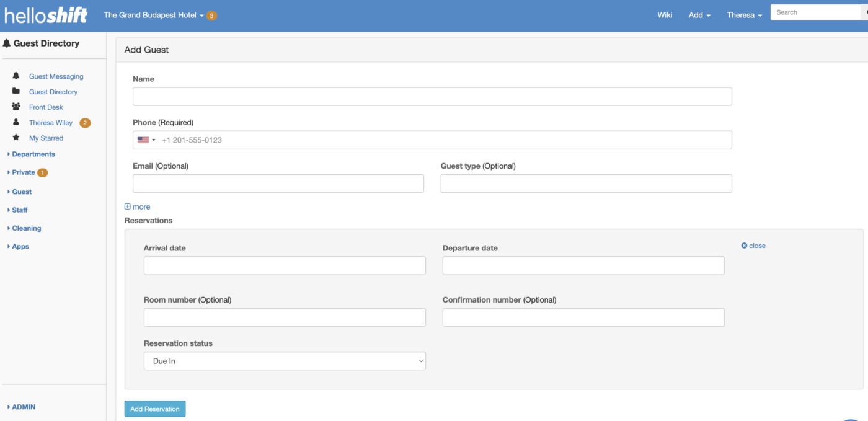Screen dimensions: 868x421
Task: Open the Theresa Wiley link
Action: [x=51, y=123]
